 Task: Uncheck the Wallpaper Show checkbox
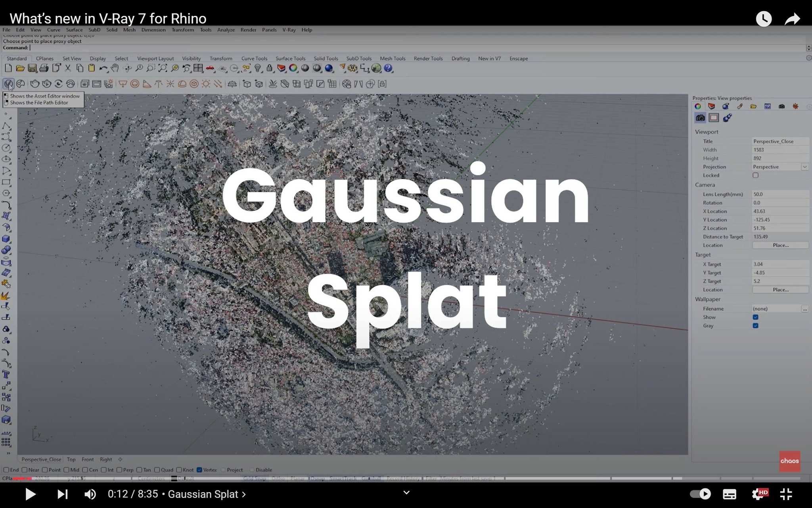(755, 317)
